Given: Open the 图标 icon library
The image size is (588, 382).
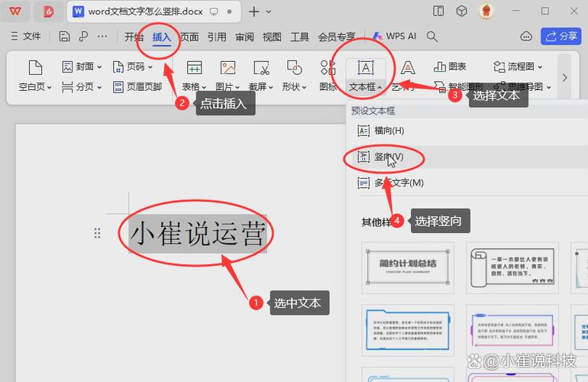Looking at the screenshot, I should point(328,75).
